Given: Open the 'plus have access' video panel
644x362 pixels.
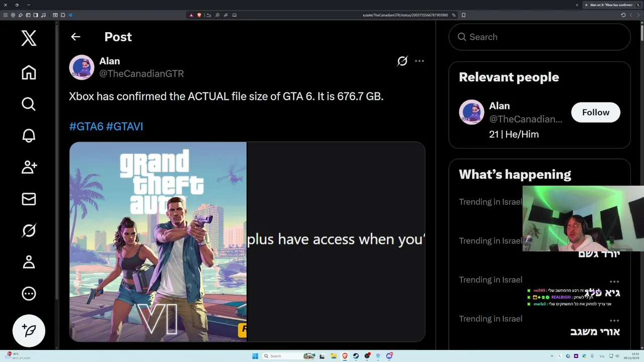Looking at the screenshot, I should (x=336, y=242).
